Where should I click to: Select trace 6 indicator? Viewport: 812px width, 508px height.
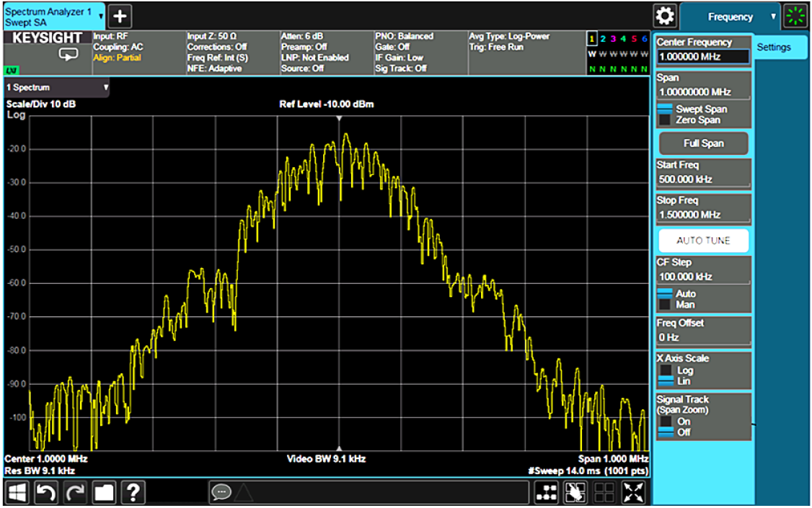click(645, 39)
